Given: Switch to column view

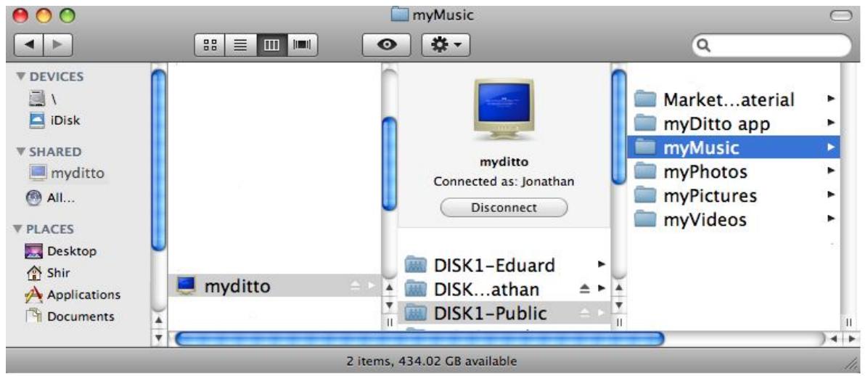Looking at the screenshot, I should tap(271, 46).
